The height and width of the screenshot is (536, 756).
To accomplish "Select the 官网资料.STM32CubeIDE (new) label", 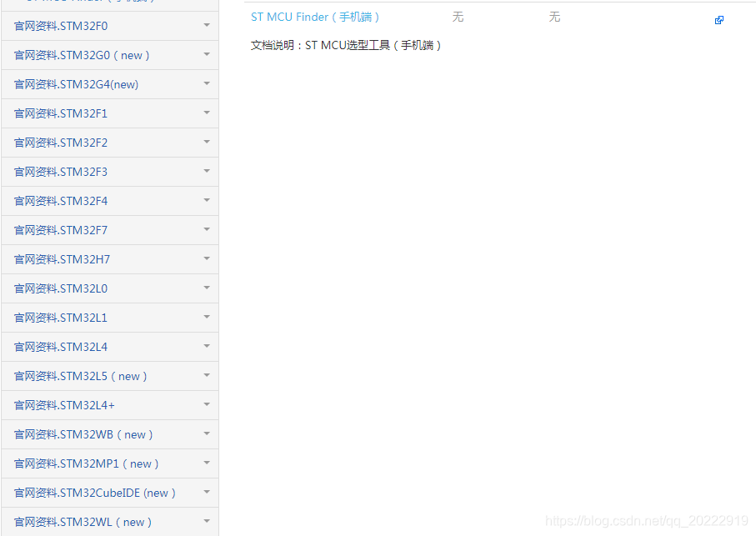I will [x=94, y=493].
